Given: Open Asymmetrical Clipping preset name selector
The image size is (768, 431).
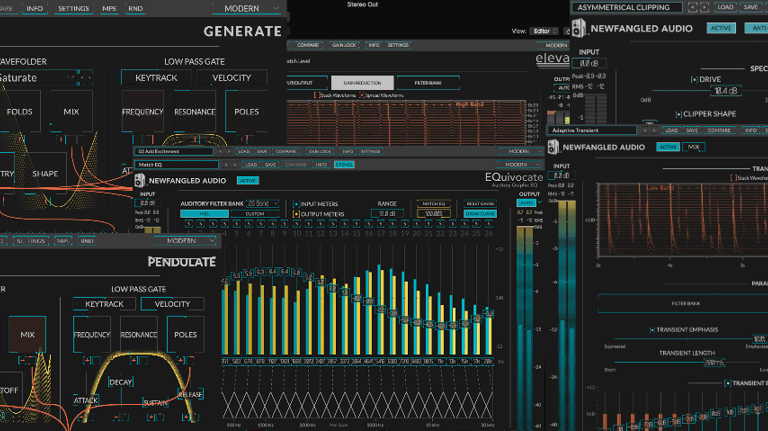Looking at the screenshot, I should point(627,7).
